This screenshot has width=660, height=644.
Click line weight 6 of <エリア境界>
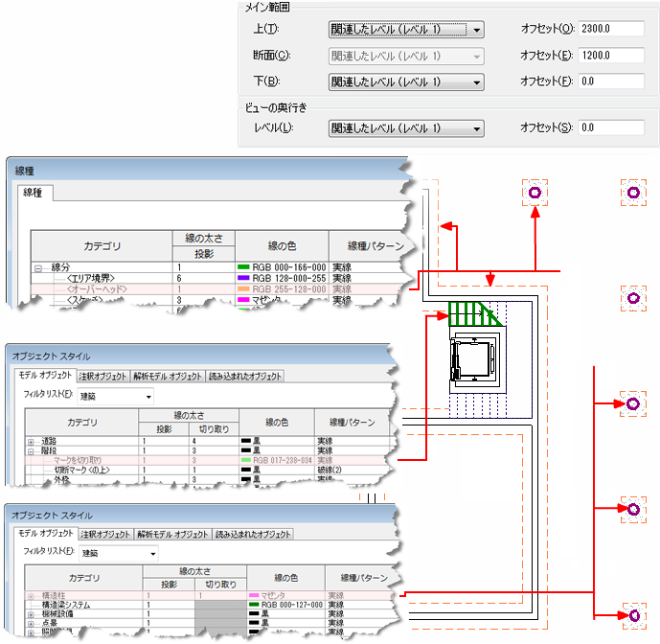click(204, 278)
